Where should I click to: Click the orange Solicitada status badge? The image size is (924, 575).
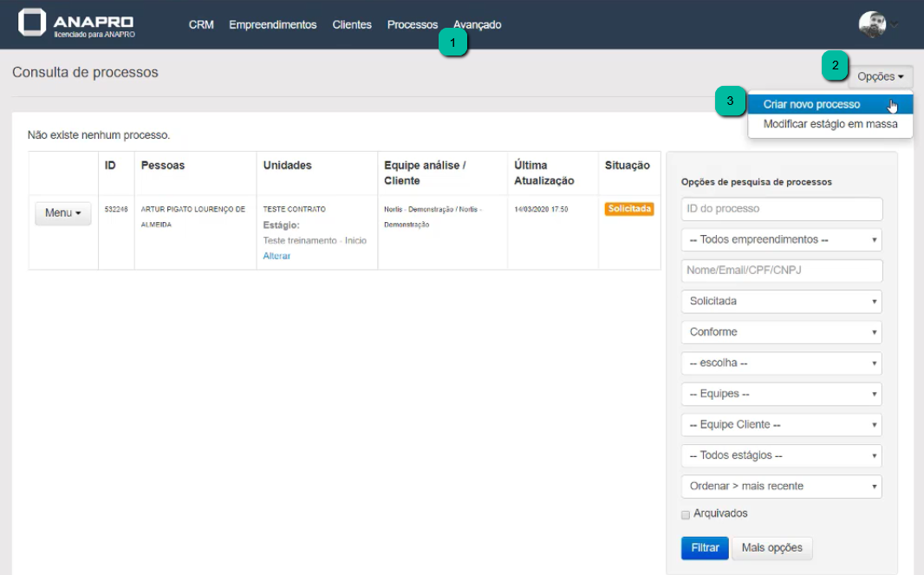629,209
